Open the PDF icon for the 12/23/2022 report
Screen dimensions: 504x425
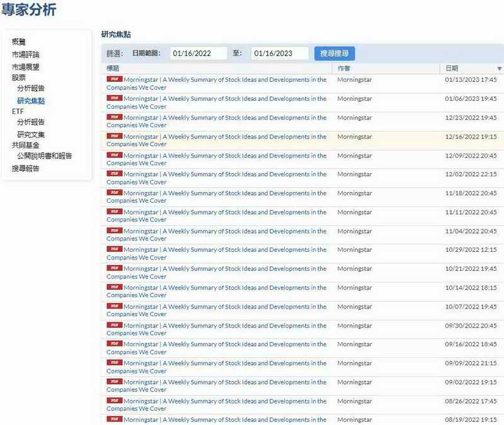click(x=115, y=117)
